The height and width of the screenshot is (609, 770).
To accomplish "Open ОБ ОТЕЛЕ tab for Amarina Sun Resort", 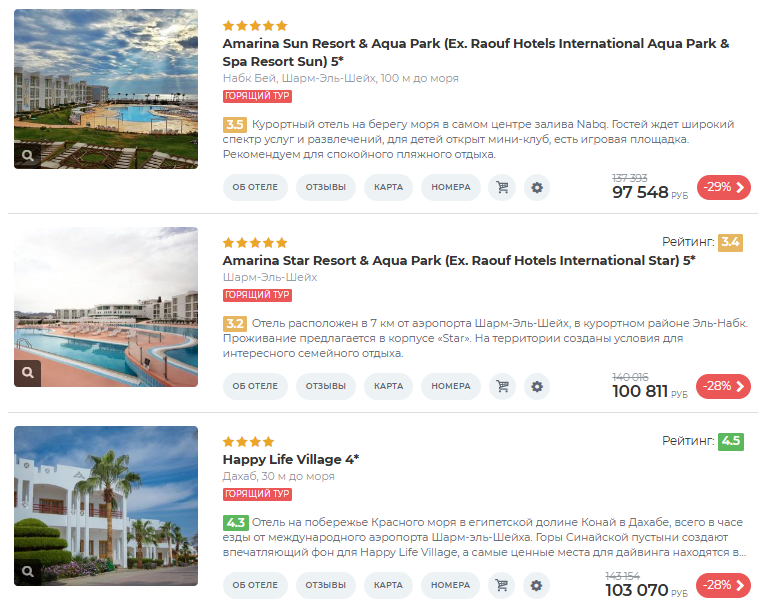I will 255,187.
